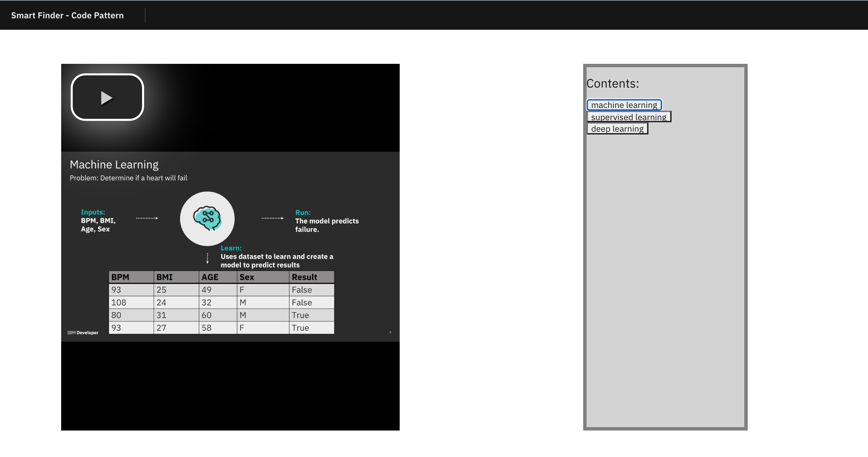Click the Inputs label on slide
This screenshot has height=457, width=868.
click(x=93, y=212)
